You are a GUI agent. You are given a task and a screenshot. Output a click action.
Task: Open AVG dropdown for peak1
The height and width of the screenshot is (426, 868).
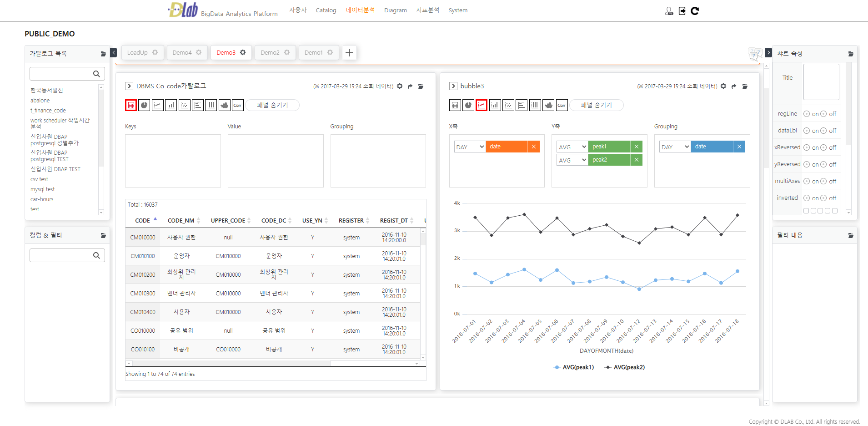point(572,147)
